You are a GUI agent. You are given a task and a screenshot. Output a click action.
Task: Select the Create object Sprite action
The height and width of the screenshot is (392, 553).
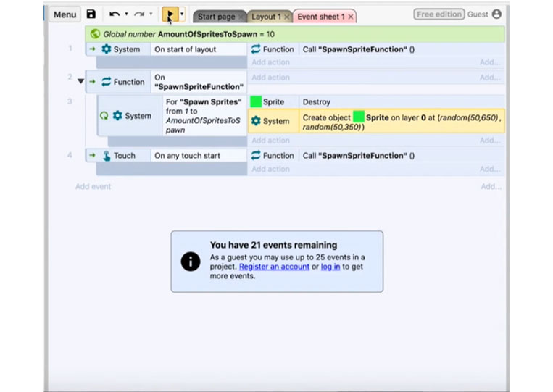(402, 121)
